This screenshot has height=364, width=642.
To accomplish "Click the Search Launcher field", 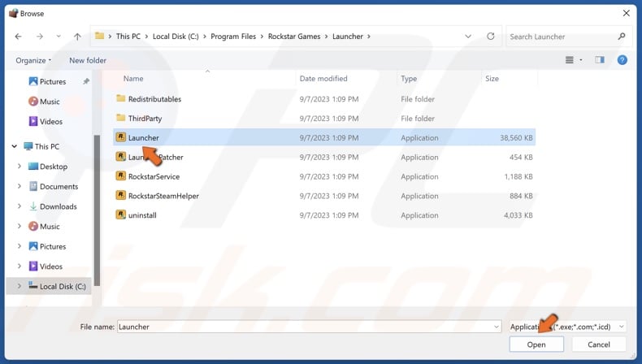I will coord(561,37).
